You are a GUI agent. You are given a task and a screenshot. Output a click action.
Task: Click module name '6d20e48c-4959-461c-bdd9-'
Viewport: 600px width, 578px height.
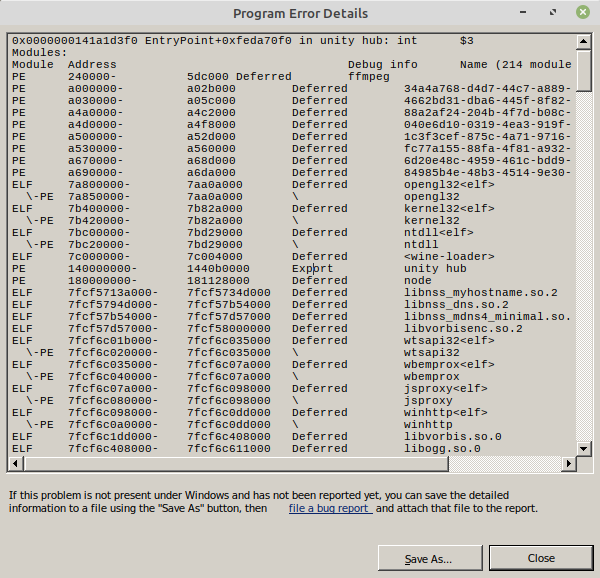[488, 161]
